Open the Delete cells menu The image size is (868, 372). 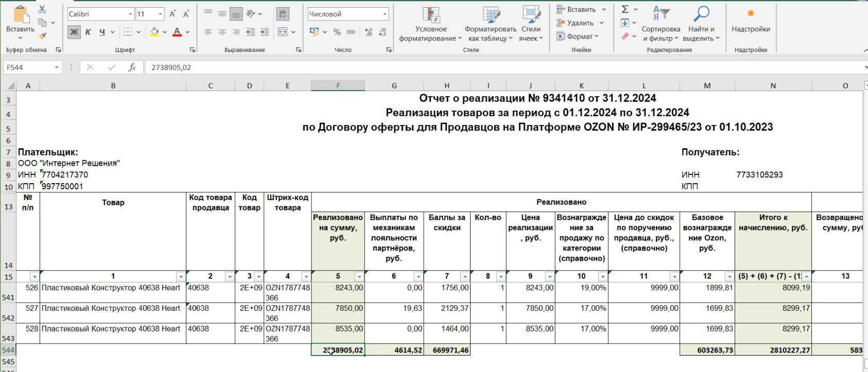tap(579, 23)
